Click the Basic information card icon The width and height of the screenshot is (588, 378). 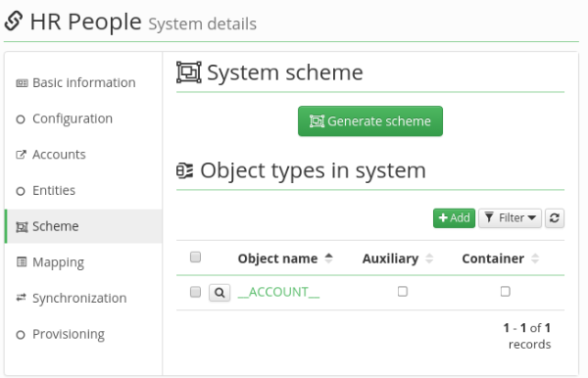(22, 83)
